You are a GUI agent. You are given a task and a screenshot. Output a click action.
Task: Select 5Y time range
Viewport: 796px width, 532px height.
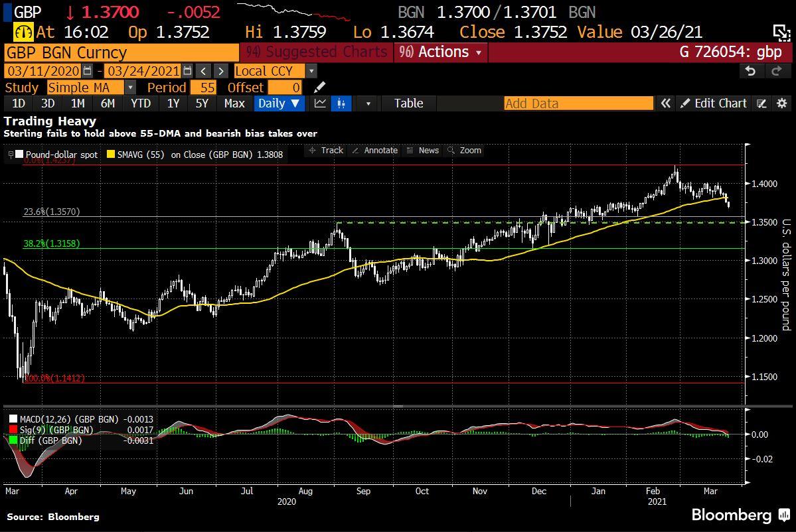tap(202, 103)
